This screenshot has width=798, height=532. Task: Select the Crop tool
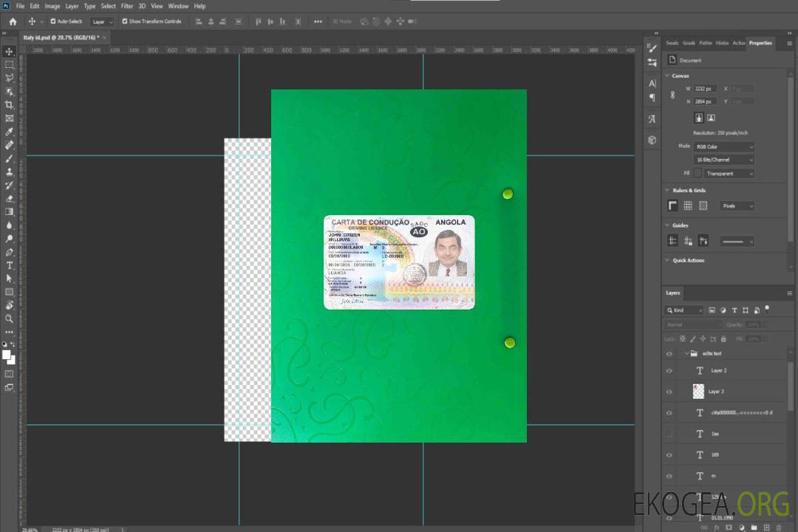pos(9,105)
